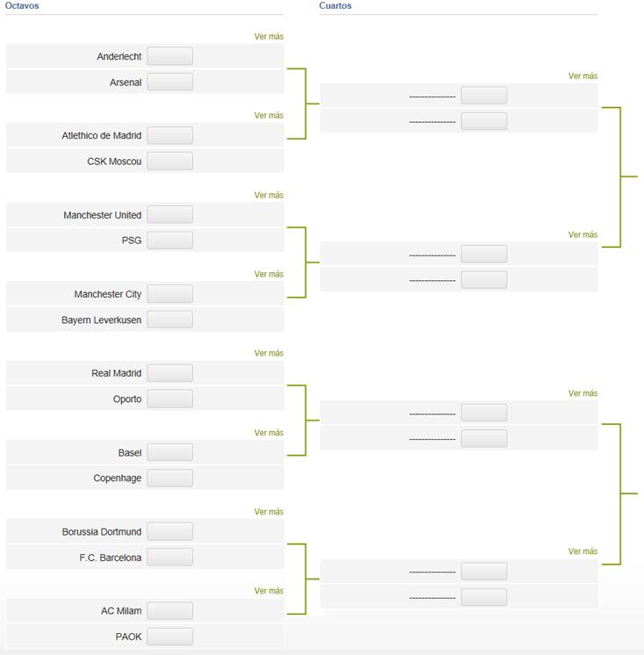Click the Copenhage score input field

coord(170,478)
